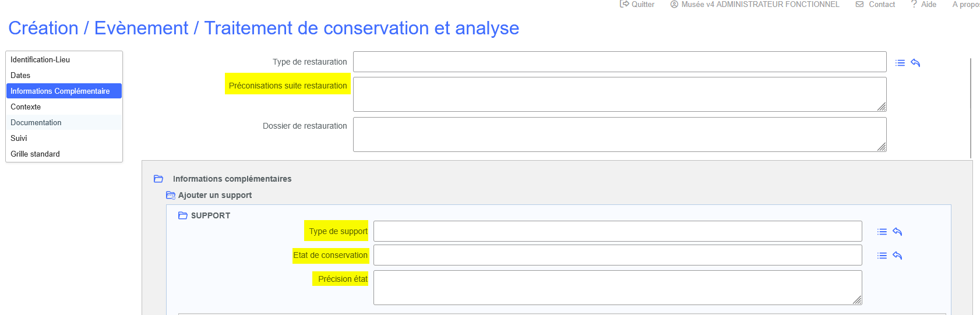Focus the Précision état text area
Image resolution: width=980 pixels, height=315 pixels.
(x=617, y=288)
